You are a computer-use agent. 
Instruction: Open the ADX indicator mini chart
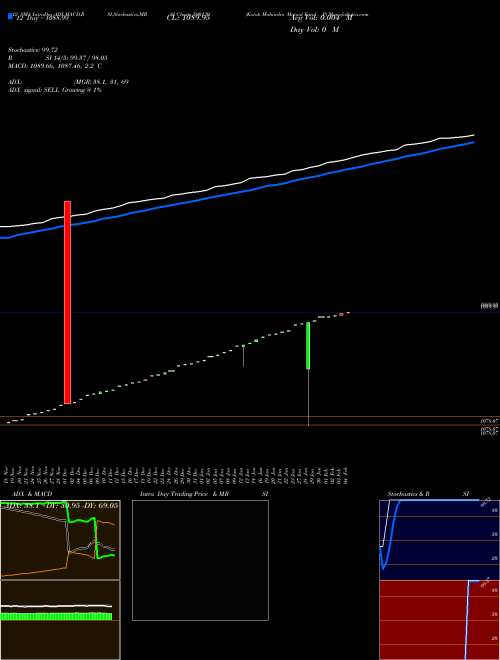(x=60, y=540)
